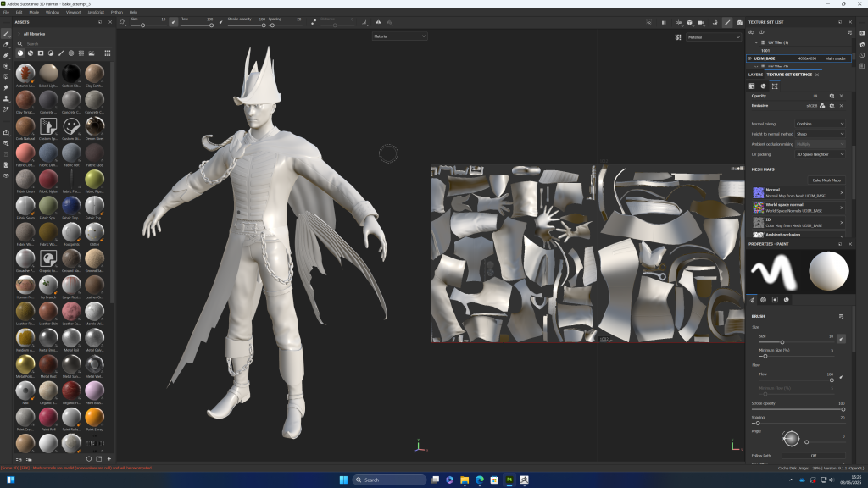Switch asset view to grid icon
The image size is (868, 488).
(x=108, y=53)
